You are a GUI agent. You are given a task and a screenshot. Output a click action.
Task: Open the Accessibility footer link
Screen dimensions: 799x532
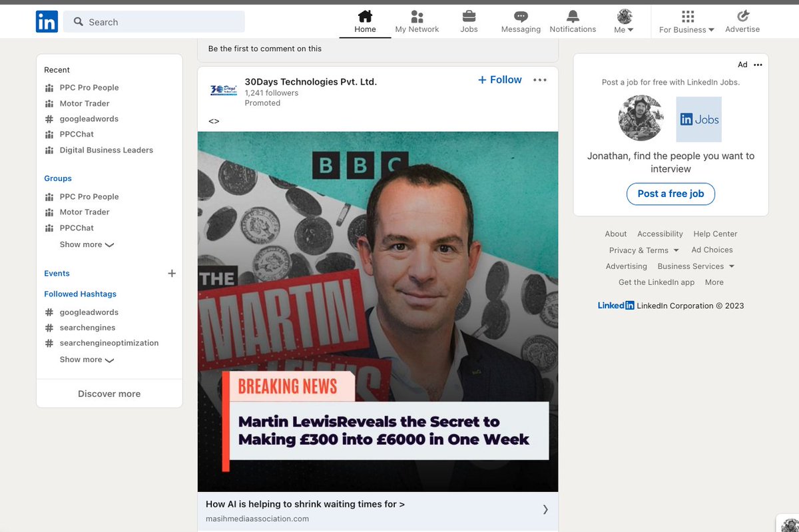point(660,234)
